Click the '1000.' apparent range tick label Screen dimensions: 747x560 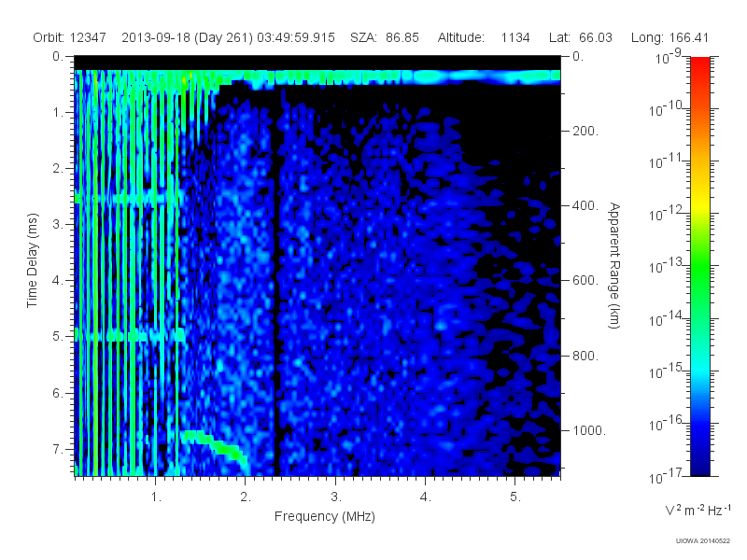tap(589, 430)
